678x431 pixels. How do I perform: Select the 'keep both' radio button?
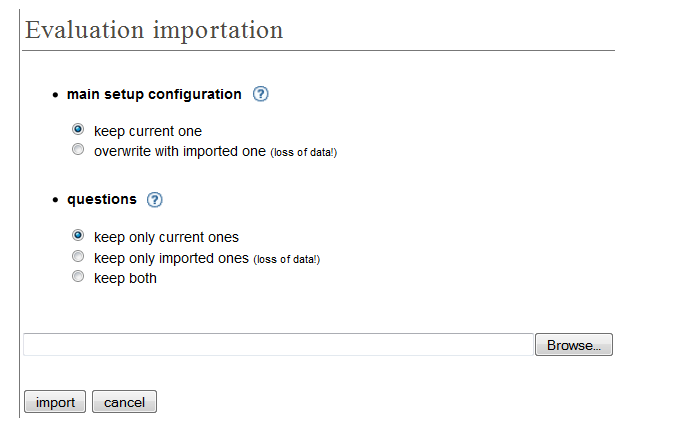pyautogui.click(x=78, y=276)
